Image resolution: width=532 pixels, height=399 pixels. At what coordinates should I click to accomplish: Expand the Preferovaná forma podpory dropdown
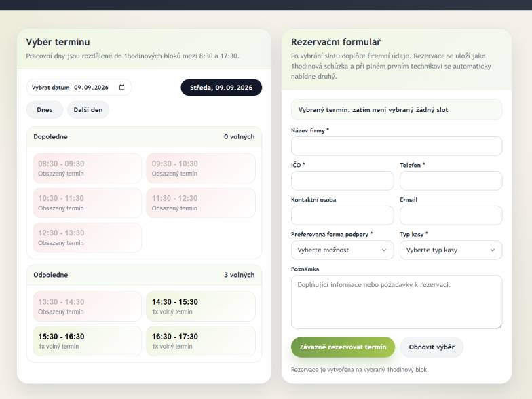(x=342, y=250)
